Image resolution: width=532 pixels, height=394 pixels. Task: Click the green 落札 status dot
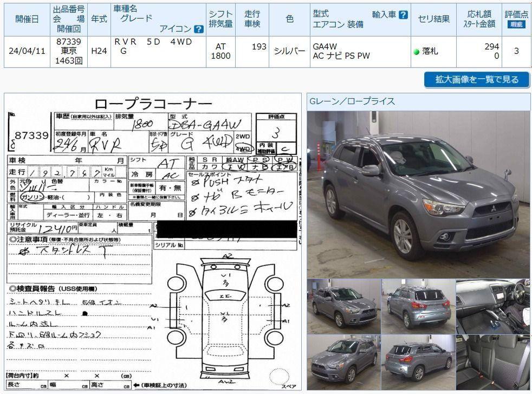coord(416,52)
